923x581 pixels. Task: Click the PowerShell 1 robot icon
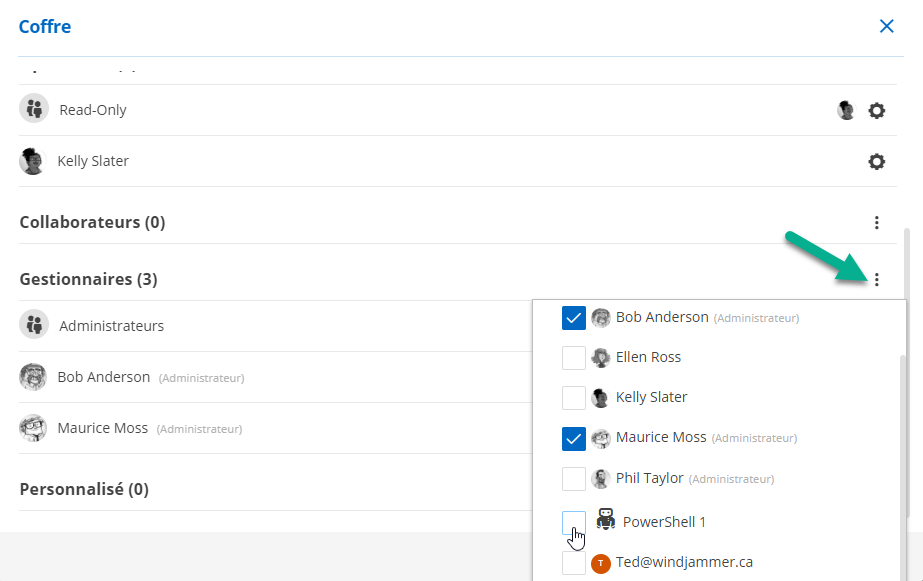click(x=605, y=519)
